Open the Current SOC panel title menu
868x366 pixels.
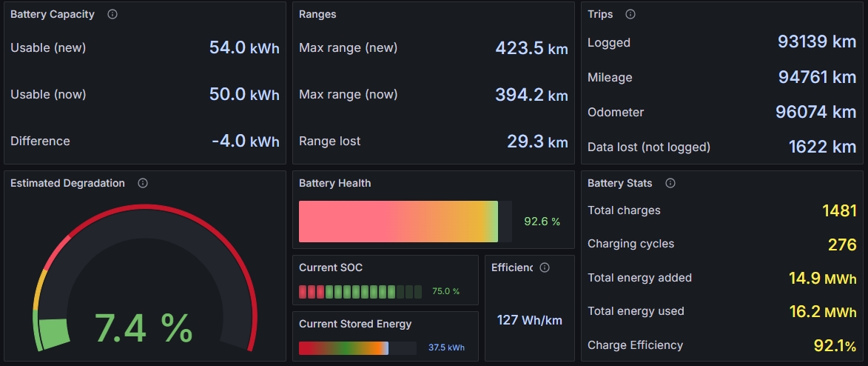point(331,268)
